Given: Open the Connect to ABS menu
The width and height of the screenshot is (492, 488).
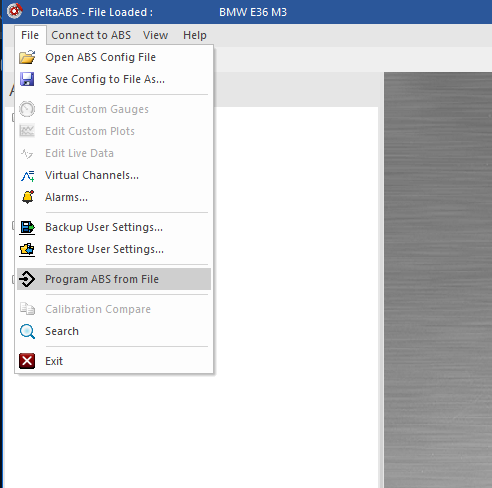Looking at the screenshot, I should tap(91, 35).
